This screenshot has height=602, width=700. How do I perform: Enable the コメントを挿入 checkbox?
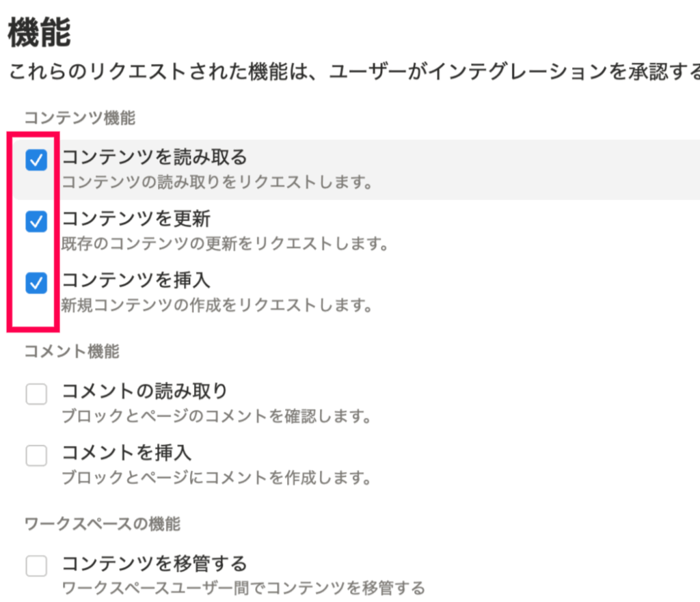pos(36,455)
